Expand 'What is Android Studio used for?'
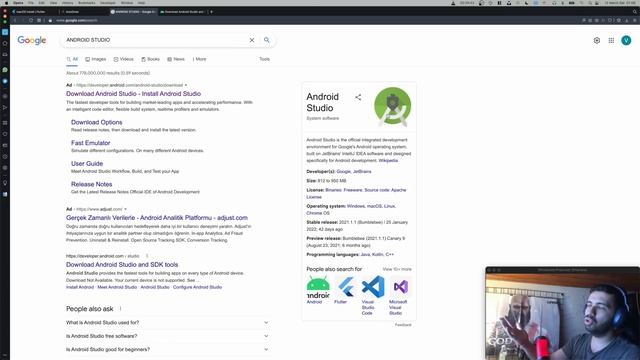The width and height of the screenshot is (640, 360). (168, 322)
